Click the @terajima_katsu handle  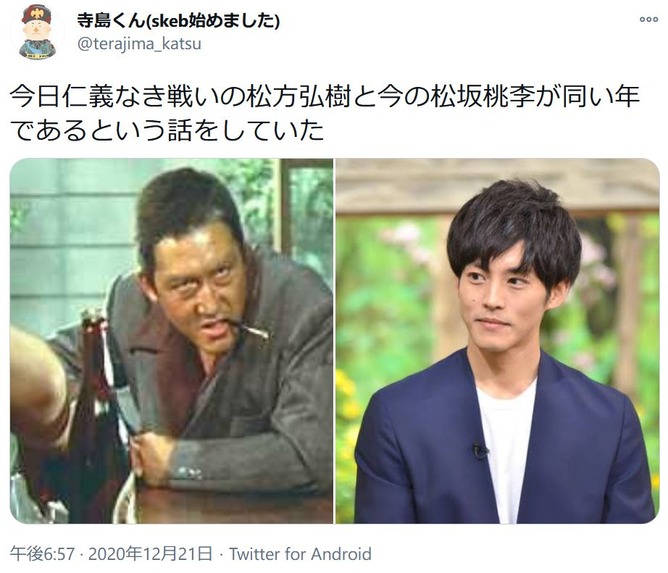[x=139, y=44]
